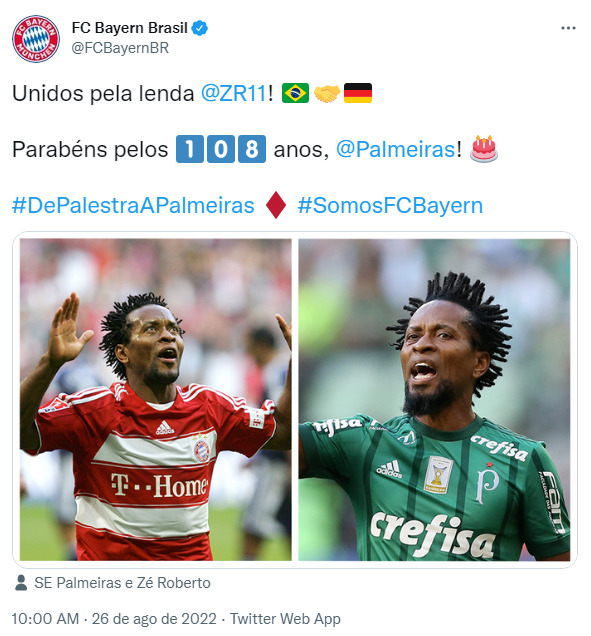Open the @Palmeiras mention
Viewport: 591px width, 636px height.
(396, 149)
